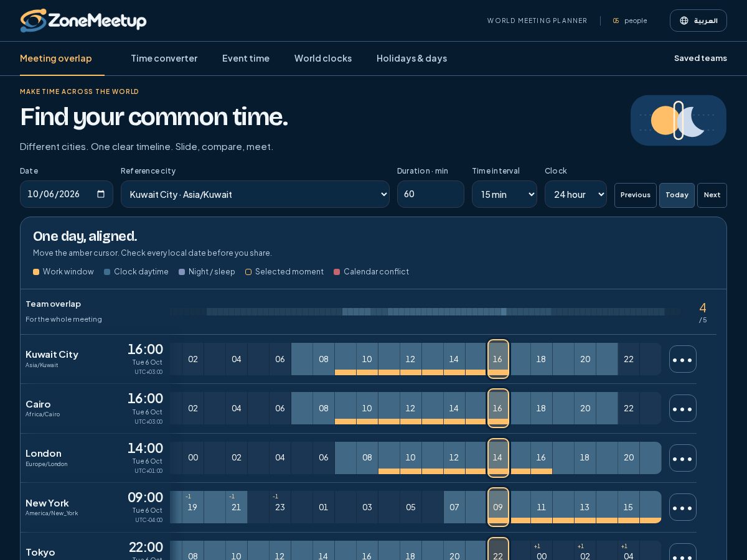
Task: Switch language to Arabic
Action: (698, 21)
